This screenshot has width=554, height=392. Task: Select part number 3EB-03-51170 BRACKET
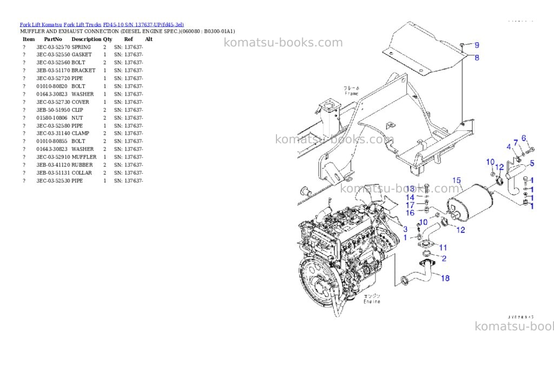[65, 70]
